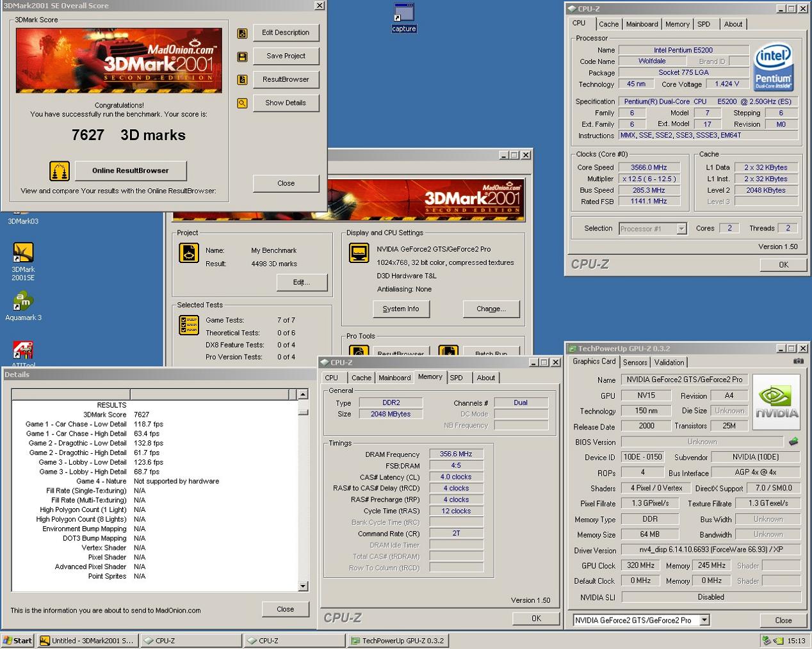
Task: Click the Device ID field 10DE - 0150
Action: (x=643, y=457)
